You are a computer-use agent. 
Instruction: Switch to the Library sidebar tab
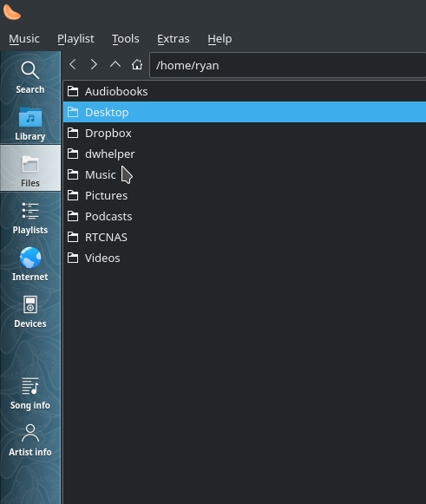pos(30,124)
